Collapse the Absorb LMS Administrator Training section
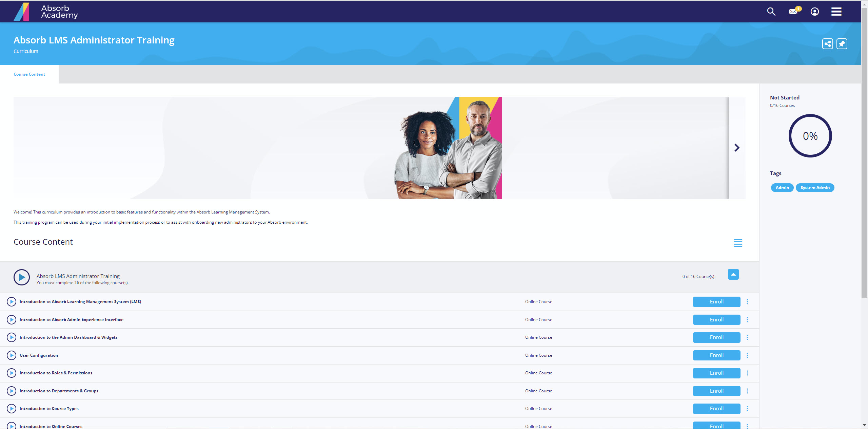868x429 pixels. [733, 274]
